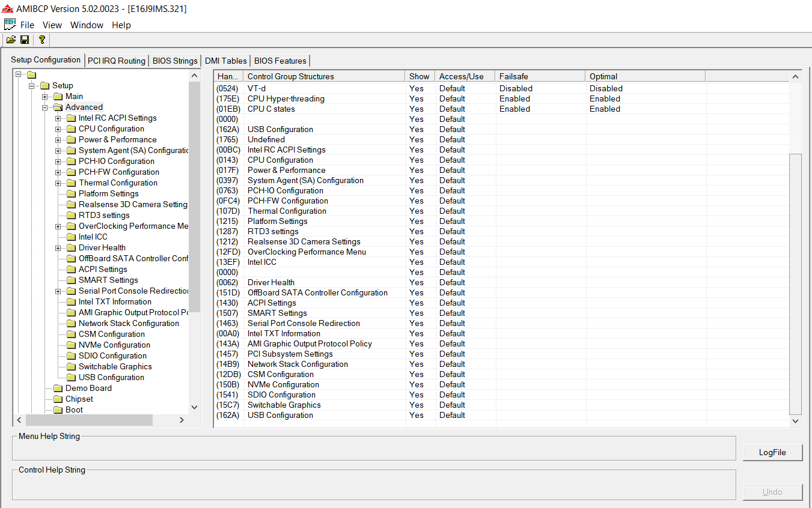This screenshot has height=508, width=812.
Task: Open the Help menu
Action: [121, 25]
